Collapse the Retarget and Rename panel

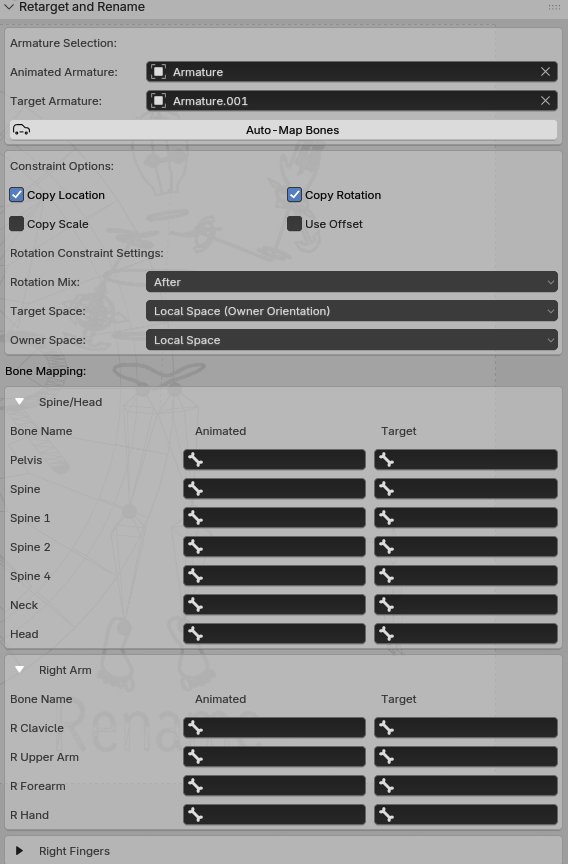click(9, 7)
